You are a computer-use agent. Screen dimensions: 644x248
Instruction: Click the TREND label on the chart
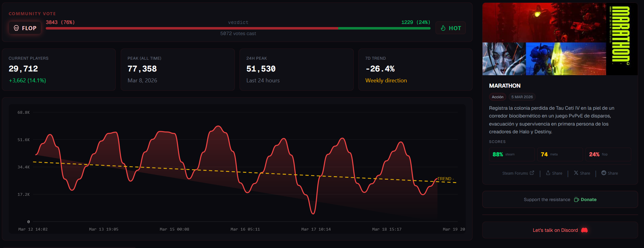coord(446,179)
